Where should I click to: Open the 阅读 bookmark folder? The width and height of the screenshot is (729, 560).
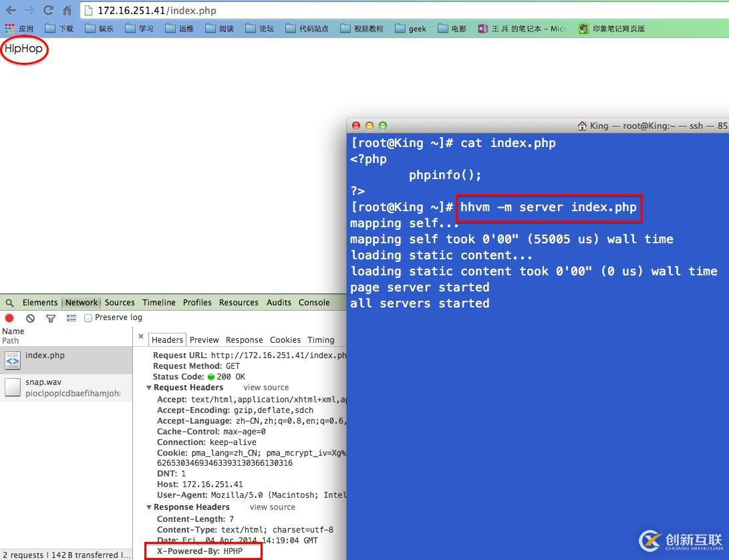[219, 29]
